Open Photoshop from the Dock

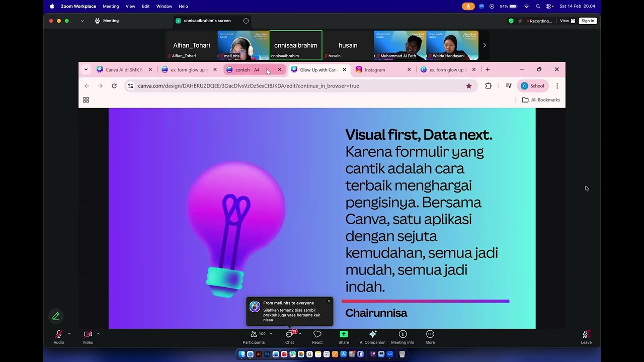tap(267, 354)
